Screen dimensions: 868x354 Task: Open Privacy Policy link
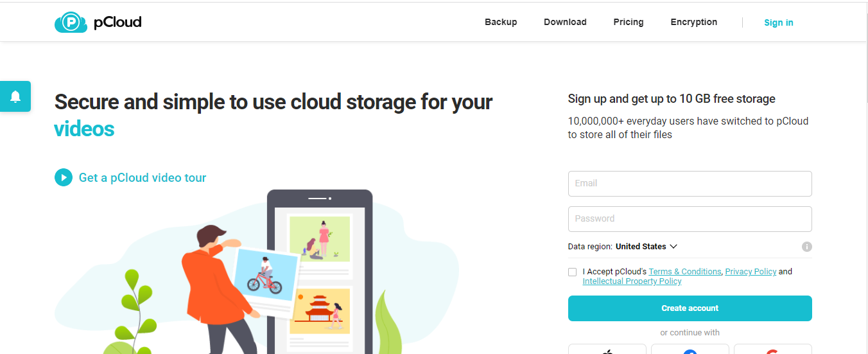coord(751,272)
